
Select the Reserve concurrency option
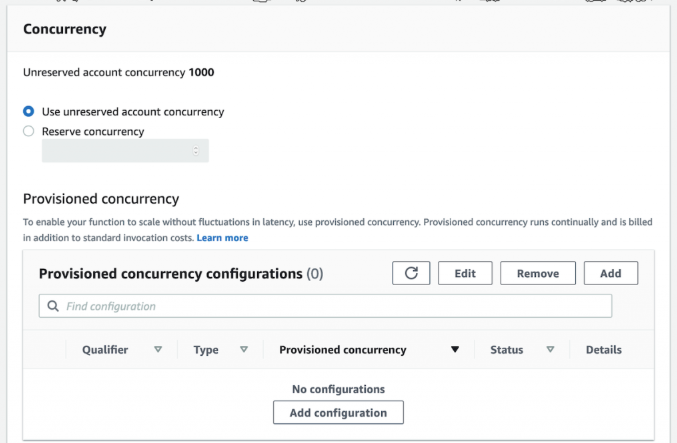(x=29, y=131)
